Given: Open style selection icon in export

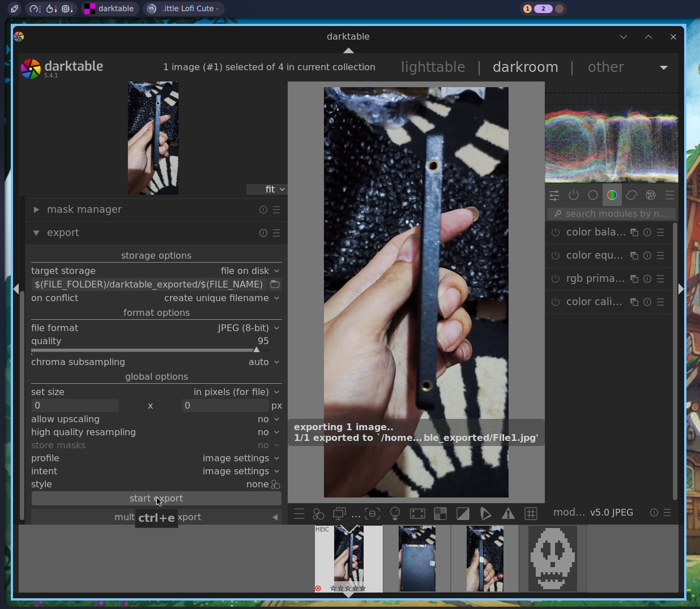Looking at the screenshot, I should click(x=276, y=484).
